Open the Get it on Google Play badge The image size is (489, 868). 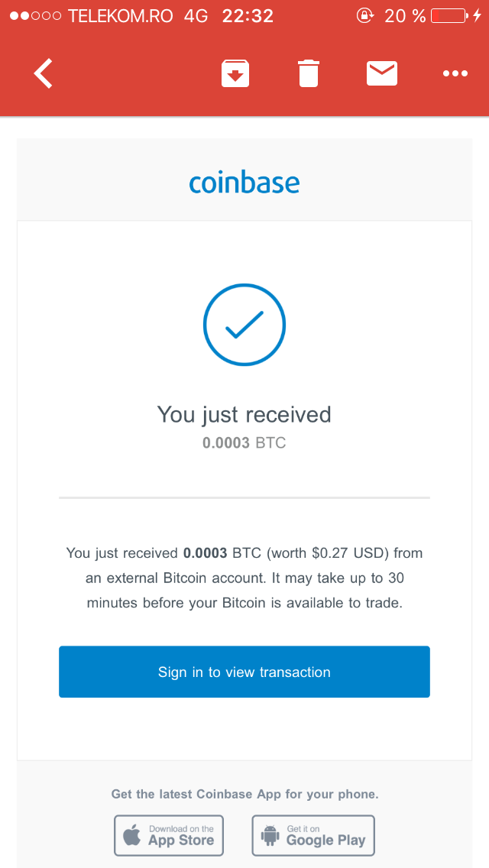click(x=313, y=835)
